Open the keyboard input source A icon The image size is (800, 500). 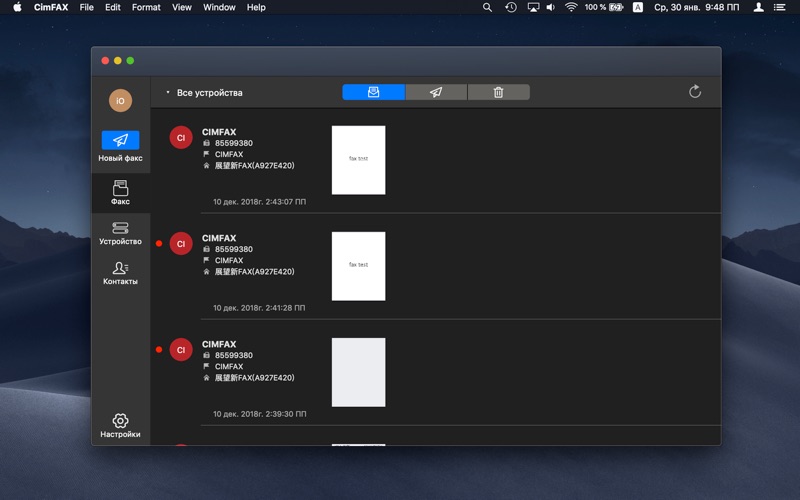[638, 7]
